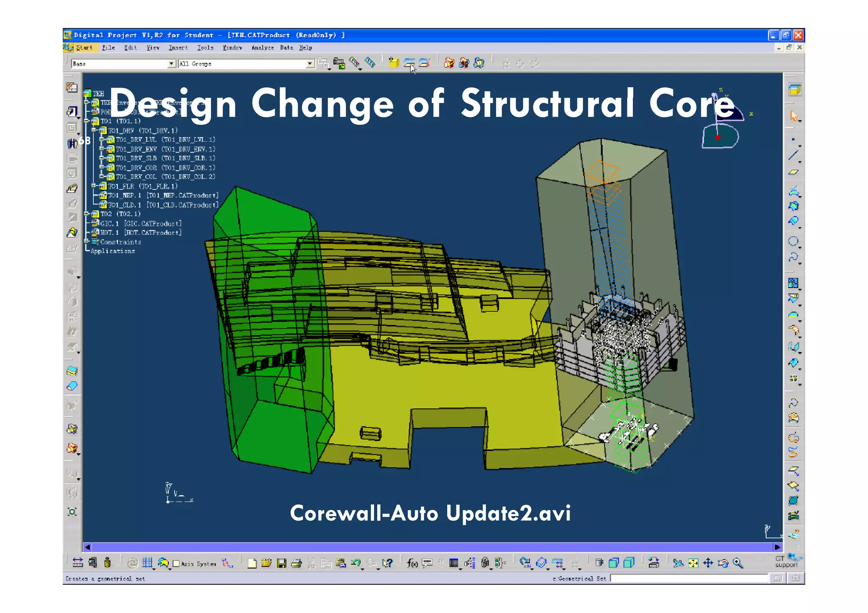Viewport: 868px width, 613px height.
Task: Open the Edit menu
Action: pyautogui.click(x=131, y=47)
